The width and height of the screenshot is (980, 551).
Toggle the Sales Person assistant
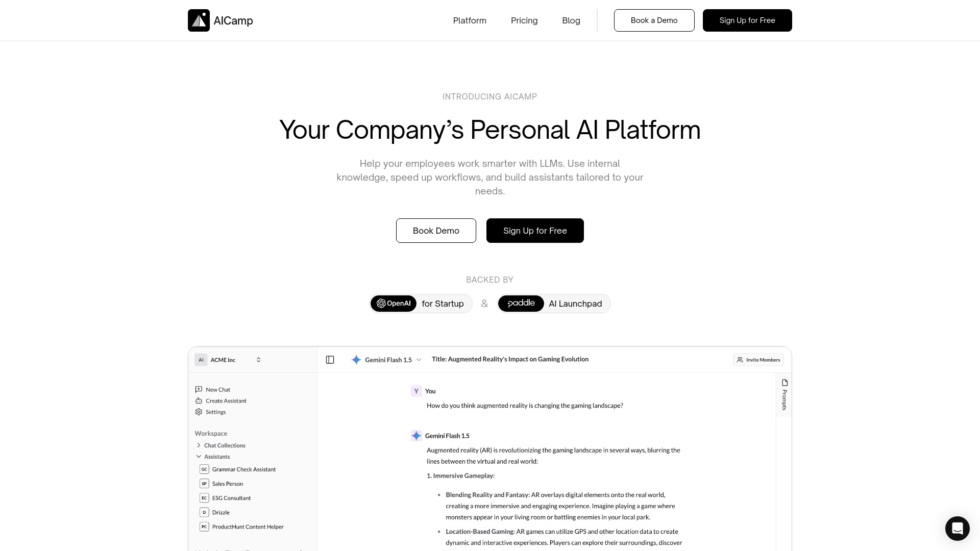[228, 483]
